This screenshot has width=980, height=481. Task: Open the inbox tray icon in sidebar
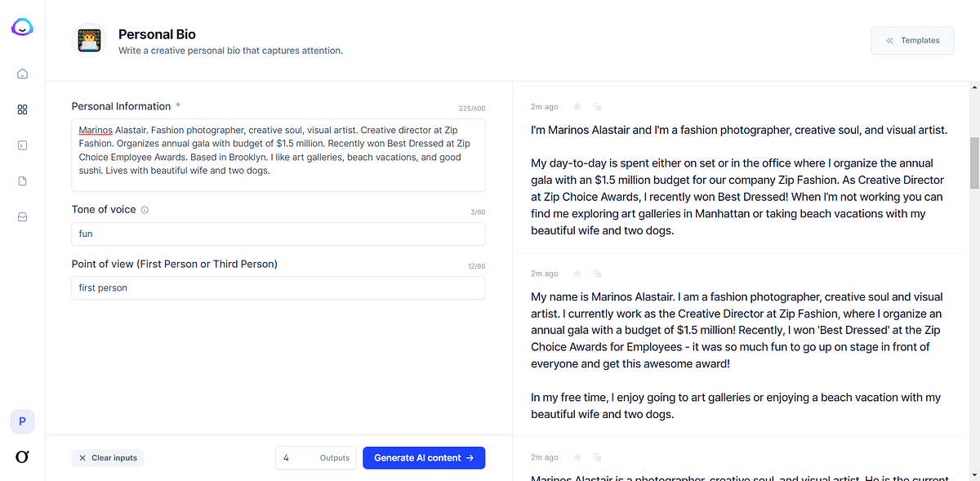pos(23,217)
